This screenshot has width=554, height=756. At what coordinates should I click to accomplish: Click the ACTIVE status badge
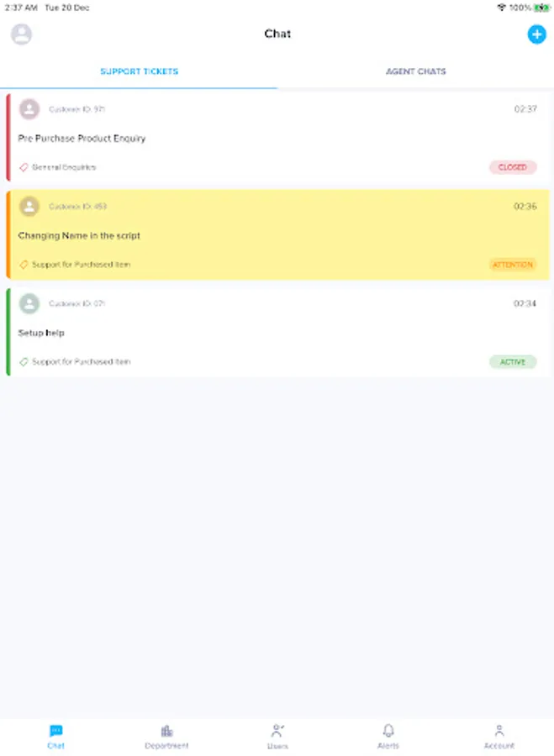pos(513,361)
